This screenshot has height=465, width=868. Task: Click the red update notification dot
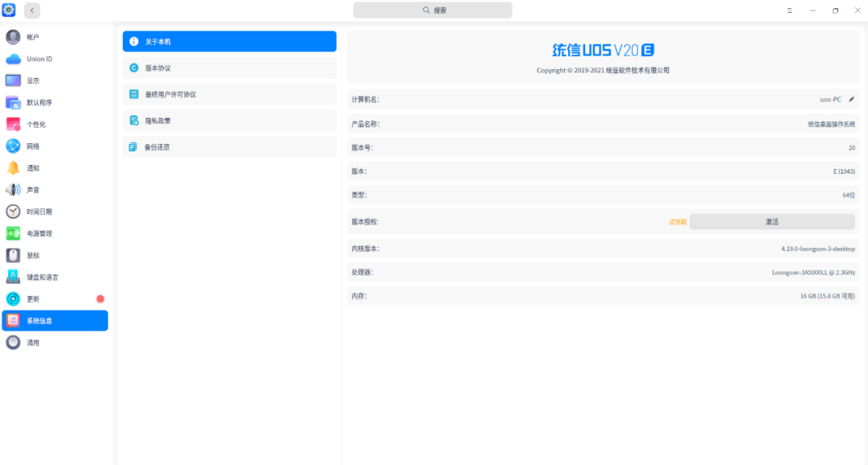pos(100,298)
